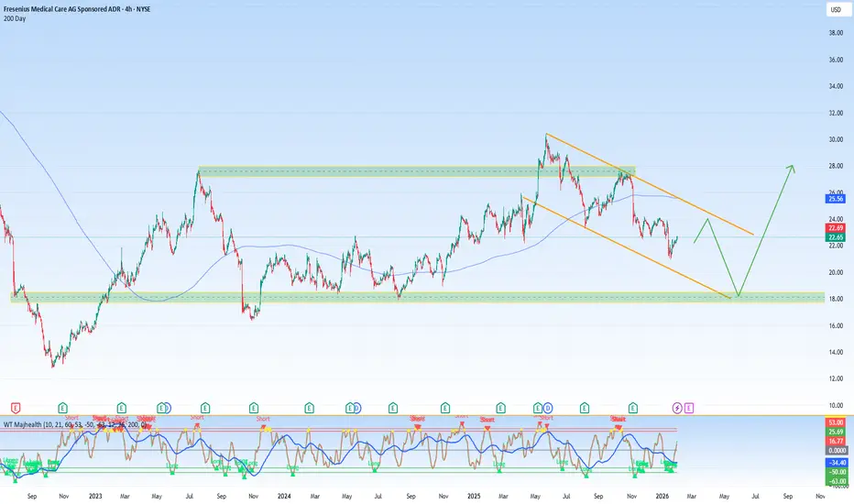Screen dimensions: 854x504
Task: Open the earnings marker near Mar 2025
Action: (500, 408)
